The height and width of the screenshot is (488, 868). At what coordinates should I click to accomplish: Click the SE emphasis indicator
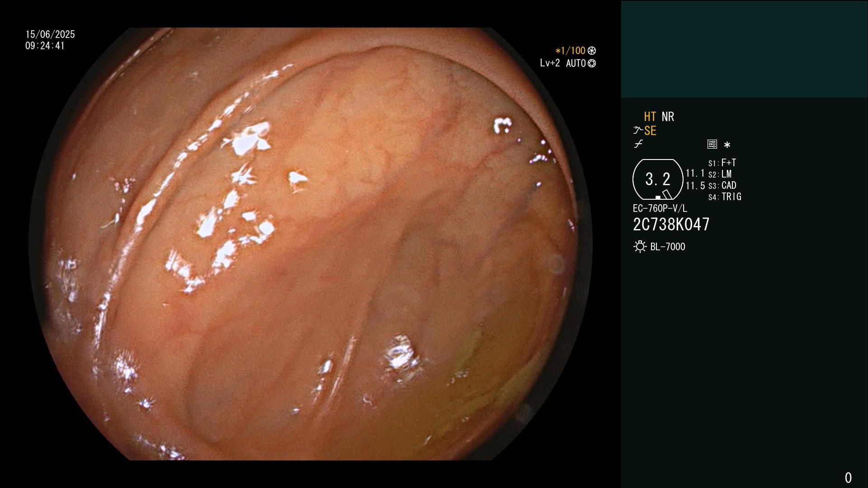[650, 131]
